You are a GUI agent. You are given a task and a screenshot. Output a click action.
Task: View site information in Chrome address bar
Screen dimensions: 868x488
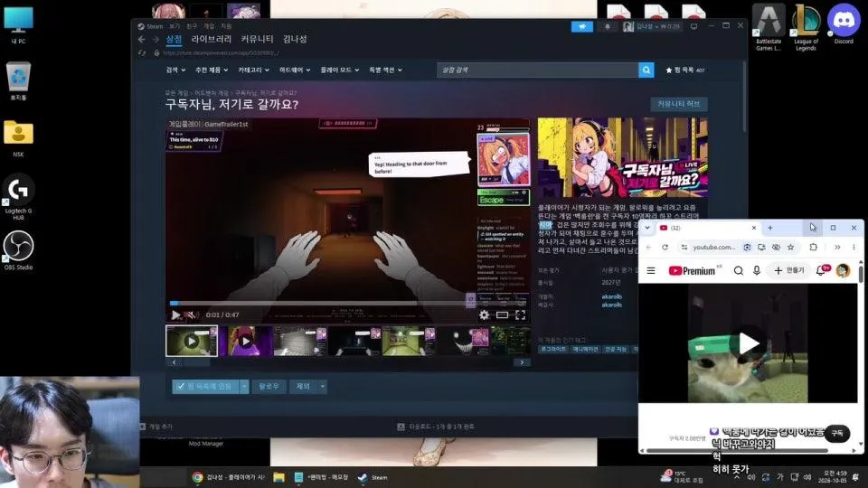pyautogui.click(x=684, y=248)
